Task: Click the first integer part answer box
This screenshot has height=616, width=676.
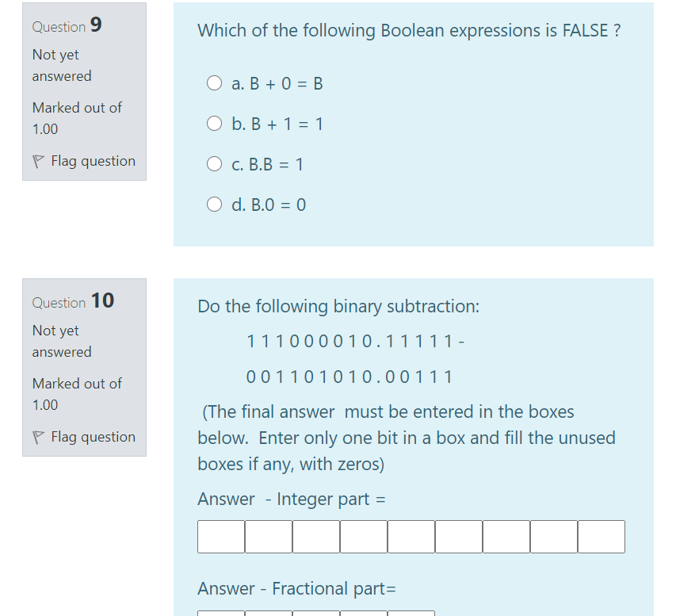Action: (220, 536)
